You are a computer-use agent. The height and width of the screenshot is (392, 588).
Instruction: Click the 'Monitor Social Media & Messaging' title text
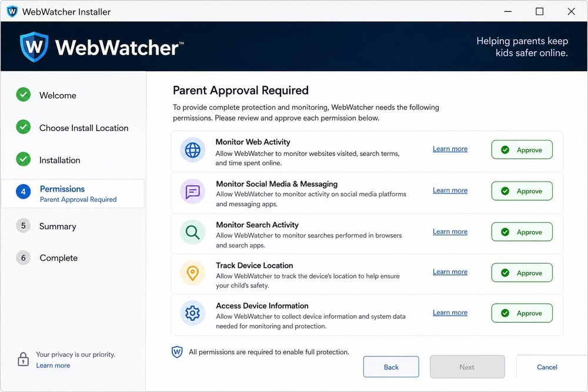point(277,184)
